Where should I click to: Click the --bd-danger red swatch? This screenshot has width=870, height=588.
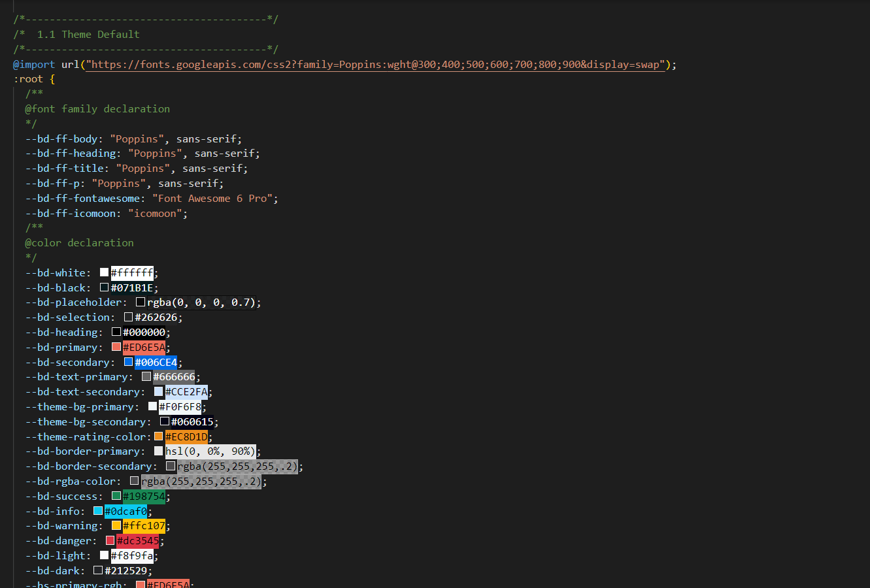[110, 540]
